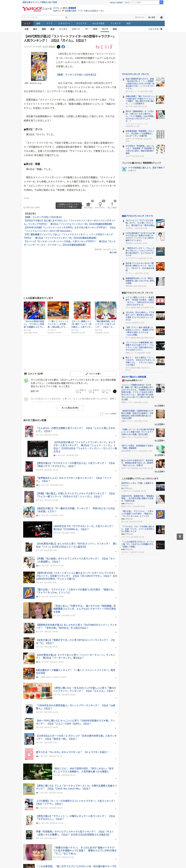The width and height of the screenshot is (186, 868).
Task: Open the 一番くじ ストリートファイター recommended thumbnail
Action: coord(58,310)
